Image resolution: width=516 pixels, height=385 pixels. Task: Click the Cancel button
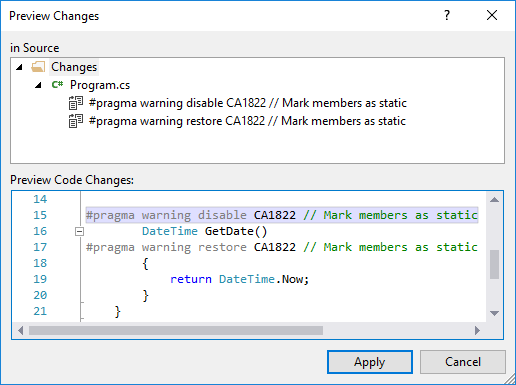pyautogui.click(x=463, y=362)
